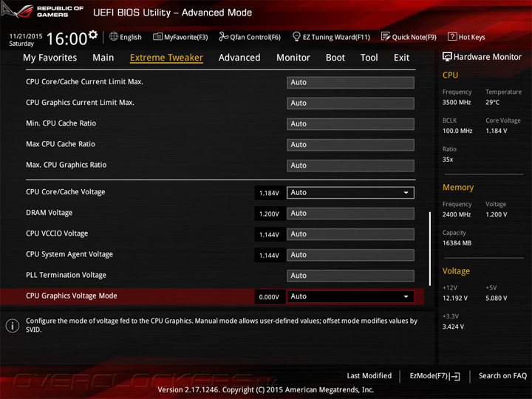Click Search on FAQ
Screen dimensions: 532x399
502,376
